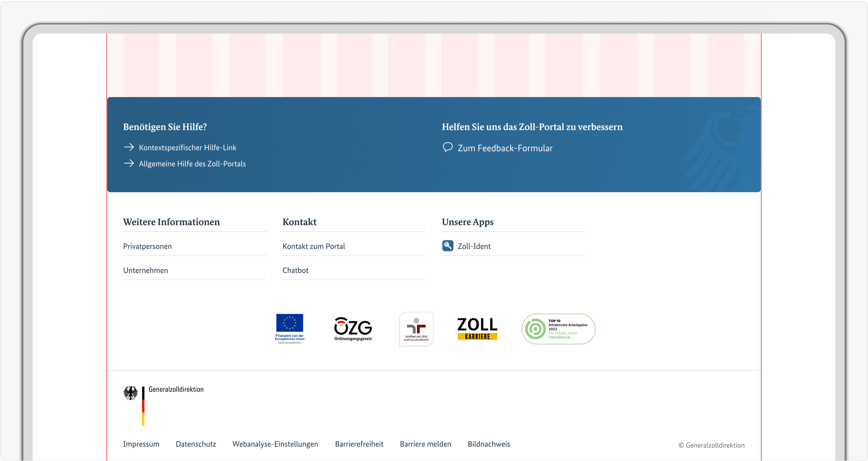Click the Generalzolldirektion federal eagle logo

pyautogui.click(x=131, y=393)
